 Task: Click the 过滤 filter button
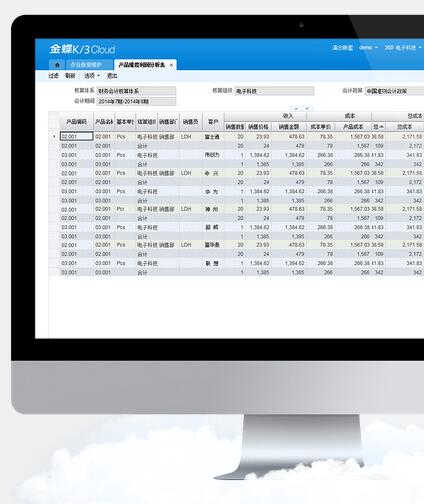(x=53, y=76)
